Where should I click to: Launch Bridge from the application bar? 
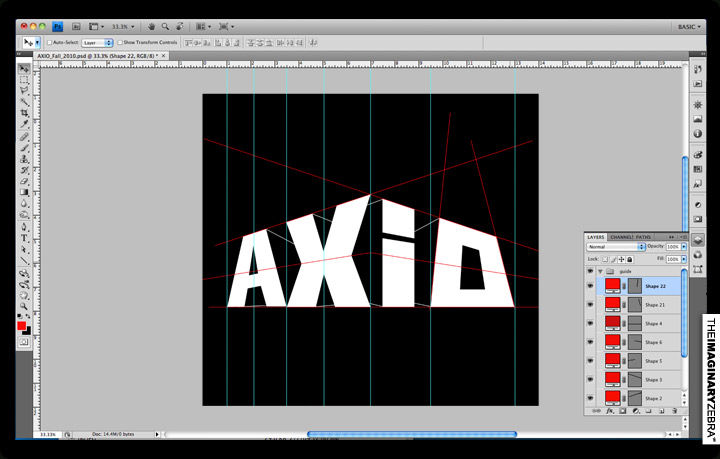click(x=75, y=26)
